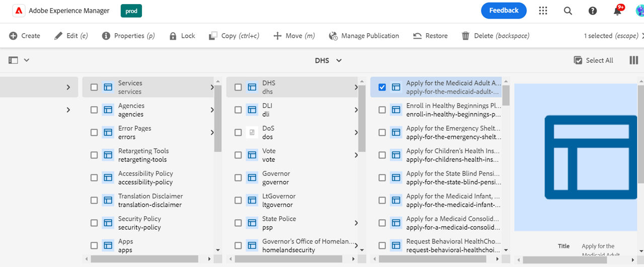
Task: Check the DLI page checkbox
Action: (x=238, y=110)
